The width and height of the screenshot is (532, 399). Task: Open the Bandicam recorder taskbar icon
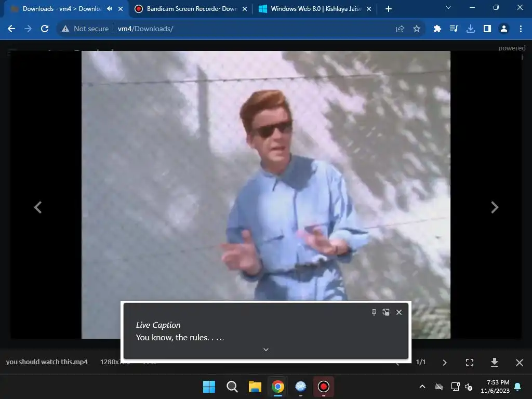tap(323, 387)
